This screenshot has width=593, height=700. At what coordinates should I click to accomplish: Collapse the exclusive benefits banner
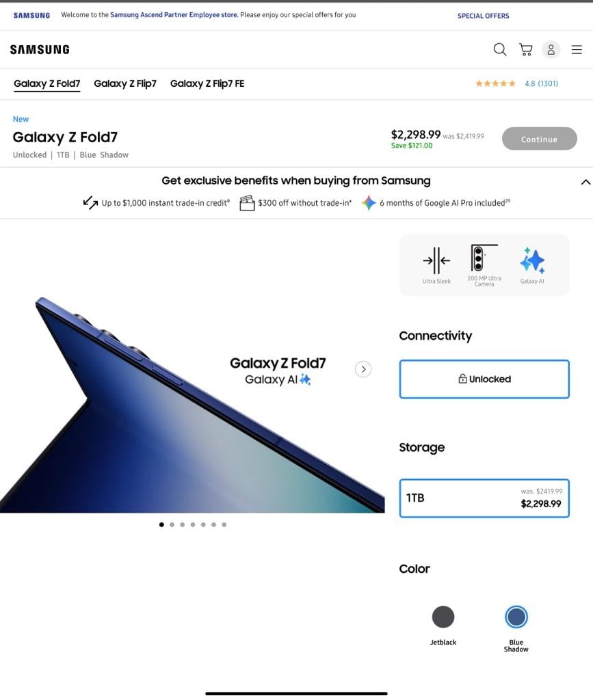pyautogui.click(x=585, y=182)
